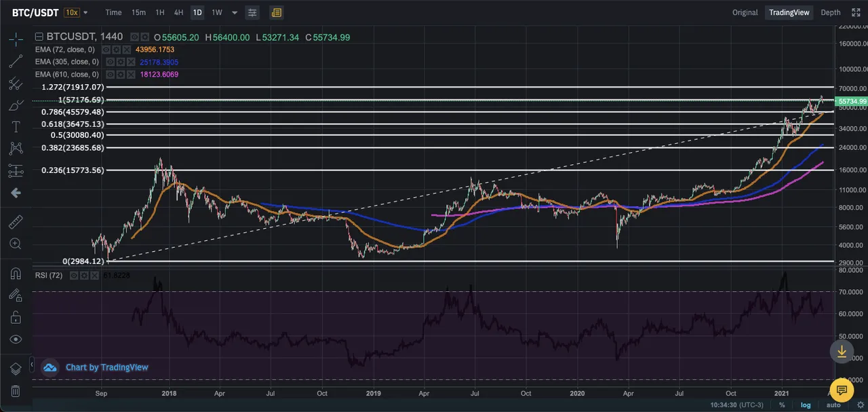Select the 1.272(71917.07) Fibonacci level label

tap(73, 88)
